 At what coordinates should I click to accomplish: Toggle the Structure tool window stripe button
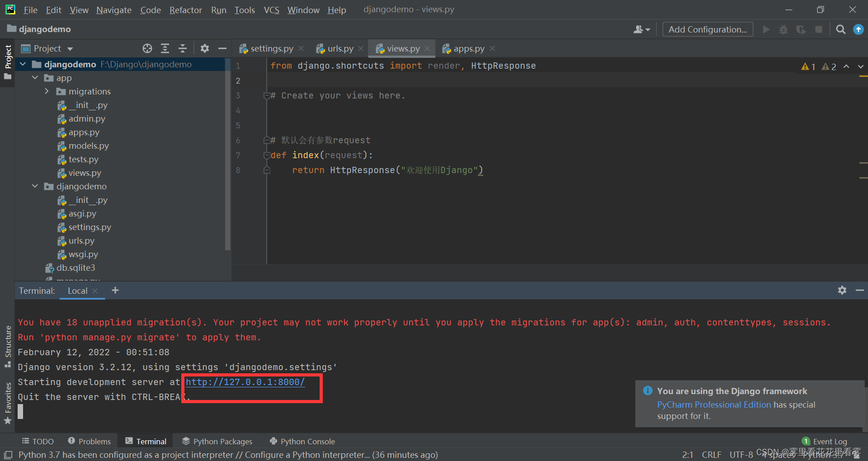coord(8,346)
